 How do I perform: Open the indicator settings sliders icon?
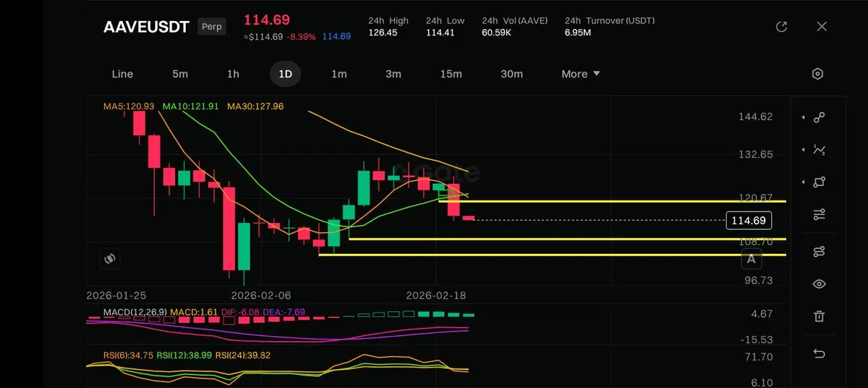(820, 215)
